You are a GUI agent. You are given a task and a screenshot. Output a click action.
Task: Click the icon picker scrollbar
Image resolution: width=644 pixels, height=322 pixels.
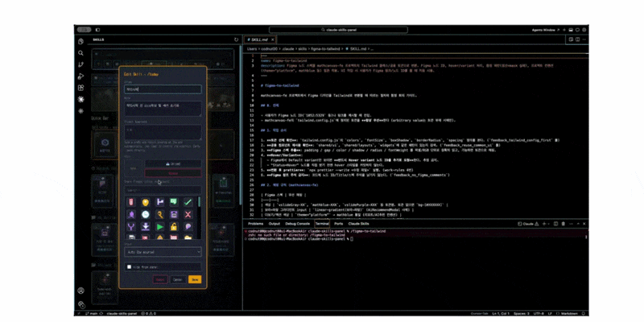200,202
